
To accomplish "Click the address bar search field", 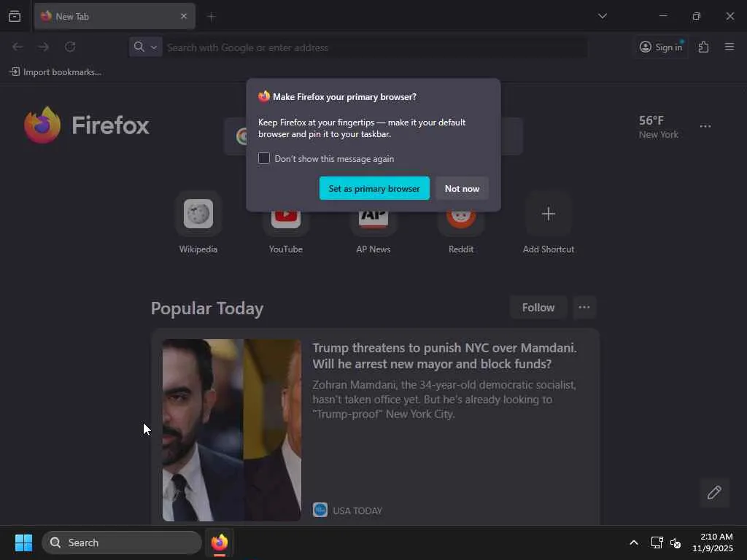I will point(376,47).
